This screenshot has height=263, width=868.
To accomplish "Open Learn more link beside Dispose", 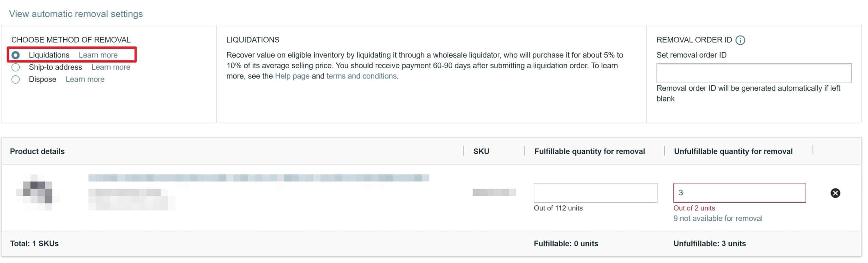I will point(85,80).
